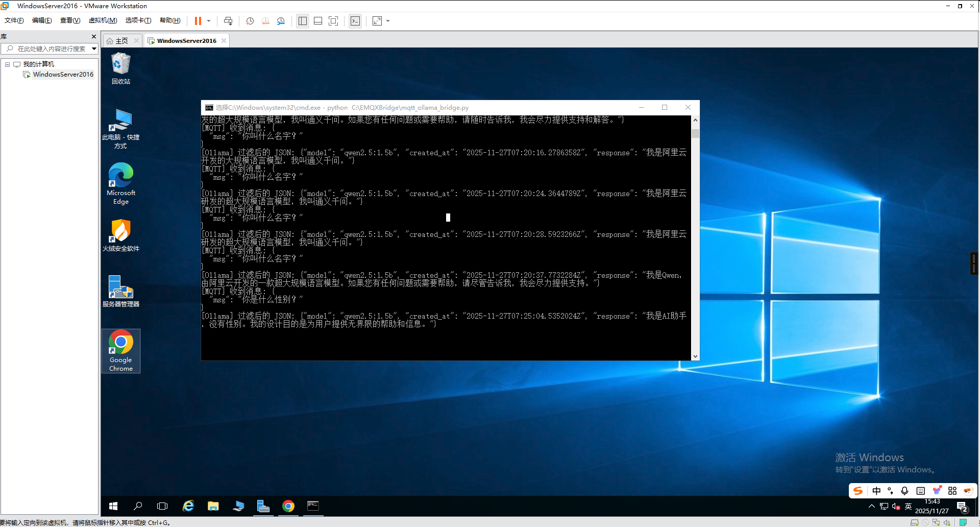
Task: Select the WindowsServer2016 tab
Action: (186, 41)
